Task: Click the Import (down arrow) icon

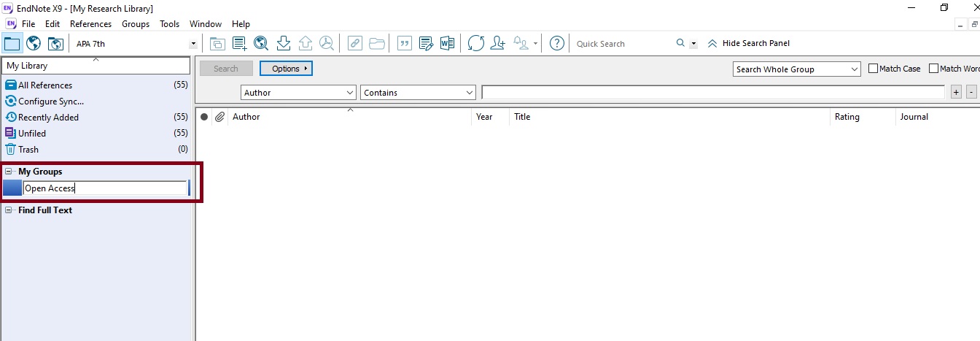Action: pos(284,43)
